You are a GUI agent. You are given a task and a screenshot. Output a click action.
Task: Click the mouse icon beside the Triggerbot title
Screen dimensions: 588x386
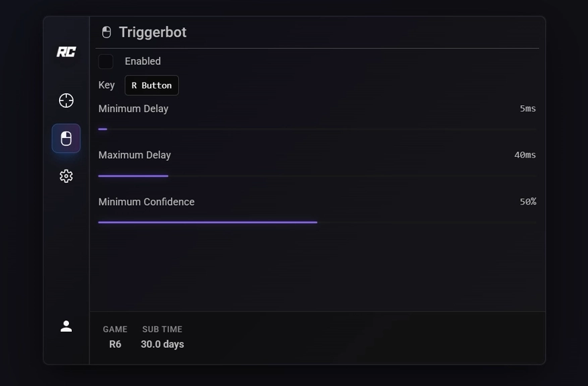[x=106, y=32]
